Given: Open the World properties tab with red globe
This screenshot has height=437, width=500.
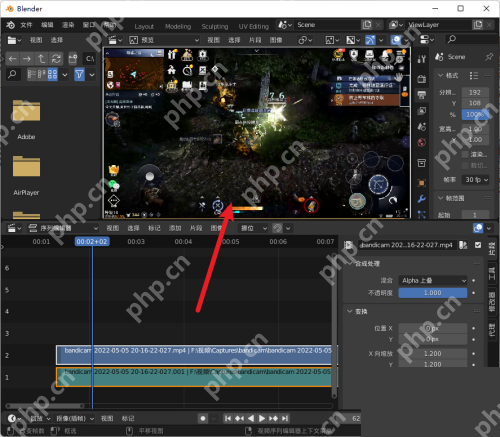Looking at the screenshot, I should point(422,143).
